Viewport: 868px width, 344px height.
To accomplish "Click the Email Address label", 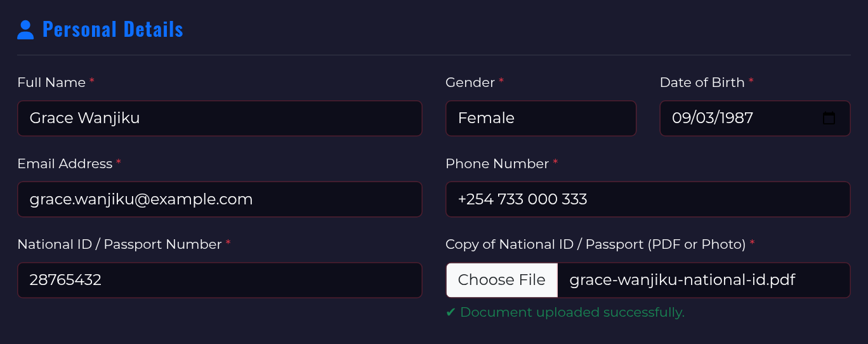I will [x=69, y=164].
